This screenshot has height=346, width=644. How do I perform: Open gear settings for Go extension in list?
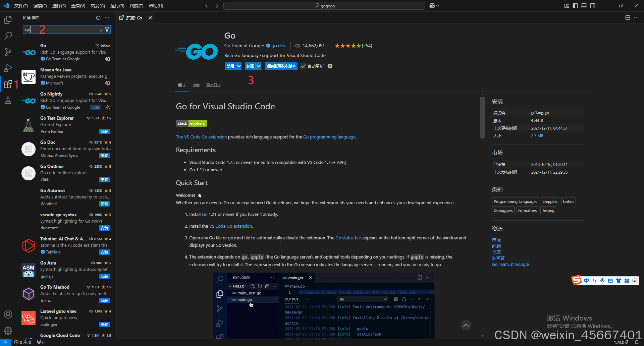(107, 59)
